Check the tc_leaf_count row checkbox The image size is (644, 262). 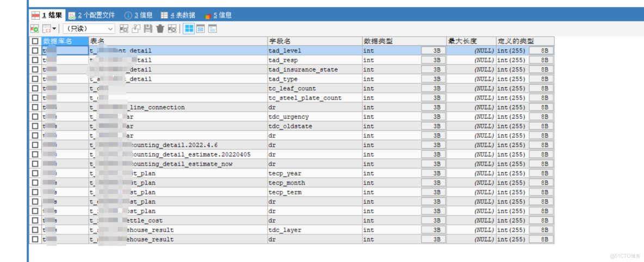35,88
